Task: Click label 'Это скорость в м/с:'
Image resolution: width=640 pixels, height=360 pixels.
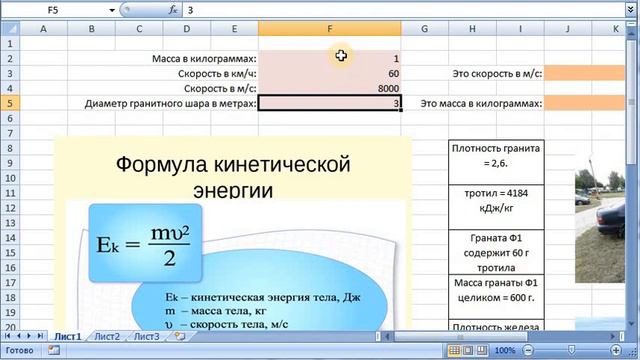Action: pyautogui.click(x=498, y=74)
